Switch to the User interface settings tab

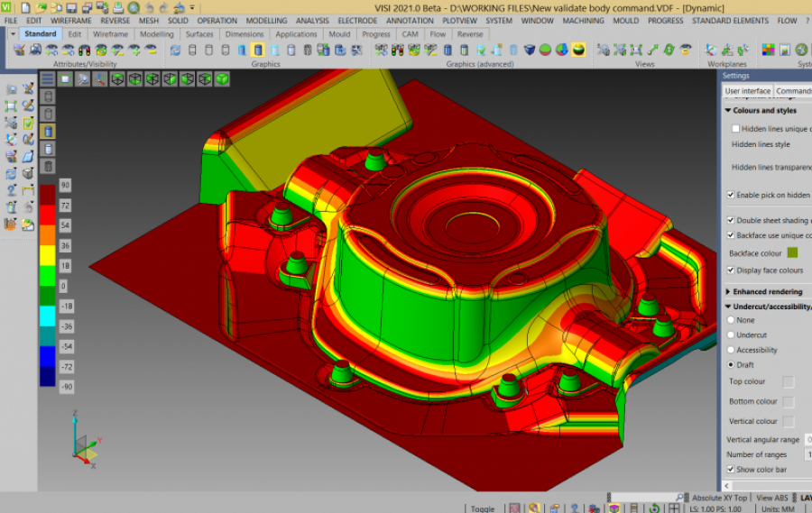747,90
